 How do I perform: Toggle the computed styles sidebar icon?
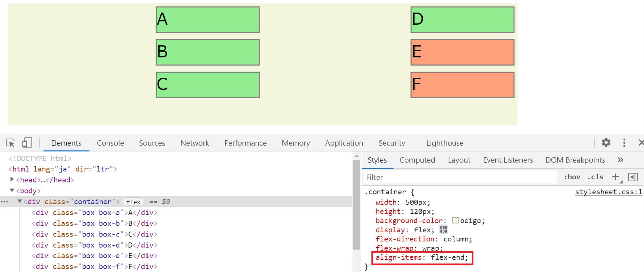[x=633, y=177]
